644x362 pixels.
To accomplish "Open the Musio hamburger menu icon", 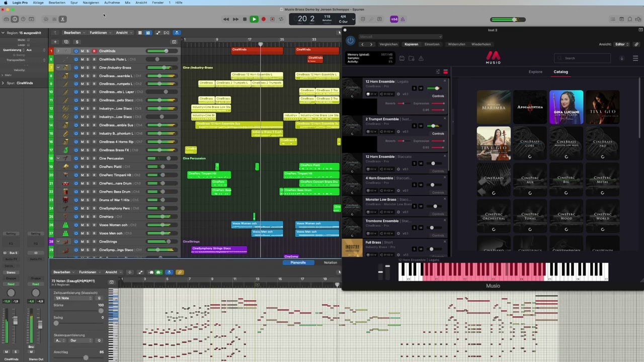I will tap(635, 58).
